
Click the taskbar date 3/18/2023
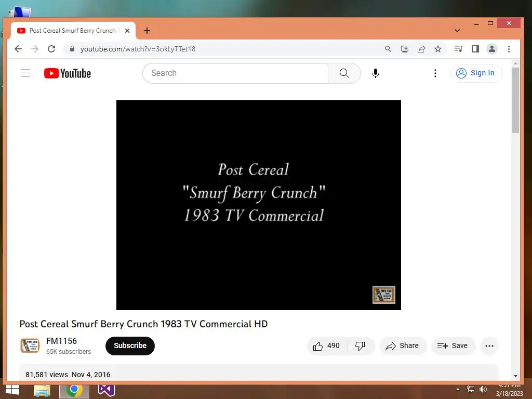tap(509, 394)
